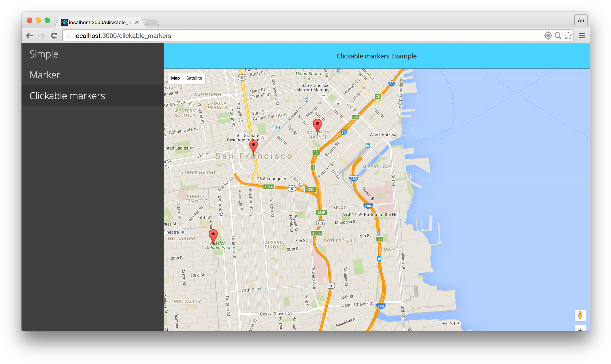The height and width of the screenshot is (364, 611).
Task: Reload the current page
Action: click(x=54, y=36)
